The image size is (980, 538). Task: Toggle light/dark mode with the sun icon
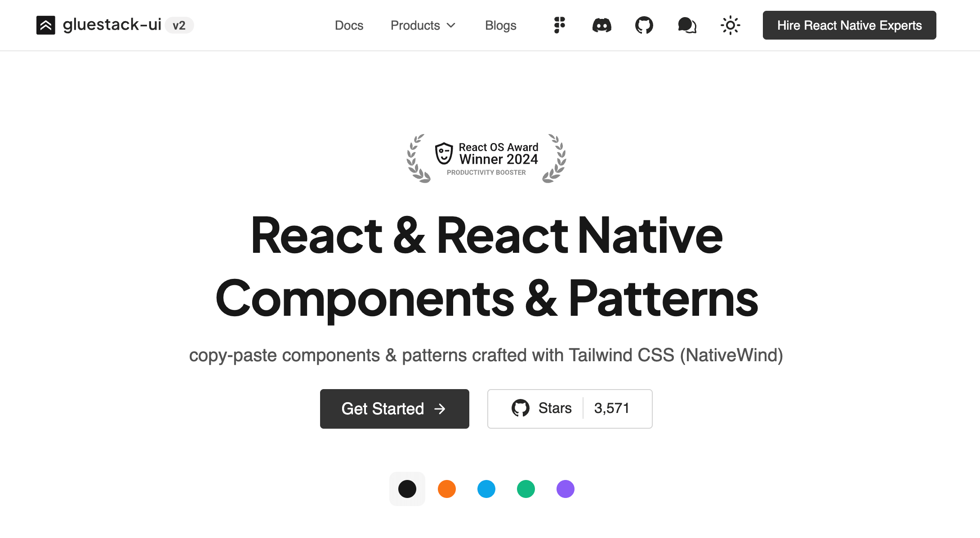click(x=730, y=25)
